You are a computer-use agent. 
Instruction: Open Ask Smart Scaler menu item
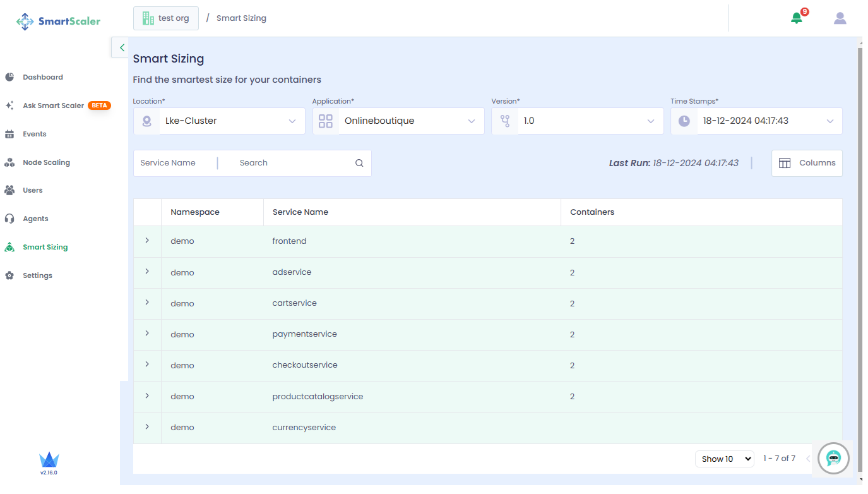click(54, 105)
